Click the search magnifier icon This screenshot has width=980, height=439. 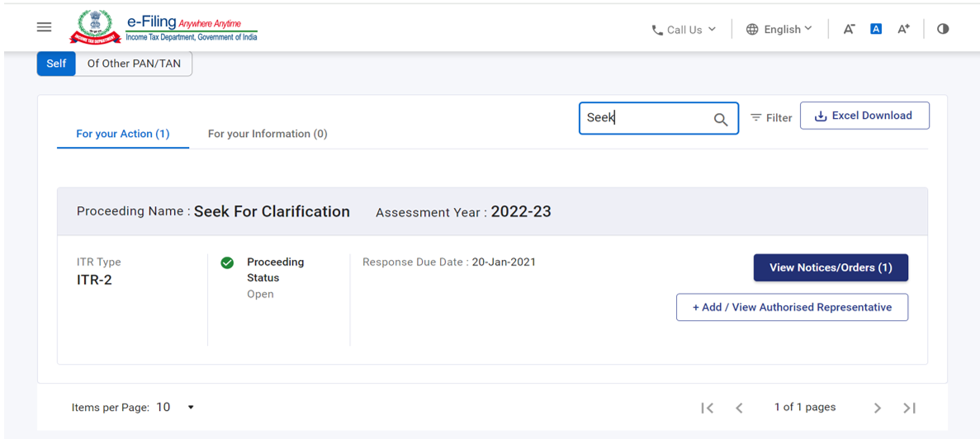[720, 119]
